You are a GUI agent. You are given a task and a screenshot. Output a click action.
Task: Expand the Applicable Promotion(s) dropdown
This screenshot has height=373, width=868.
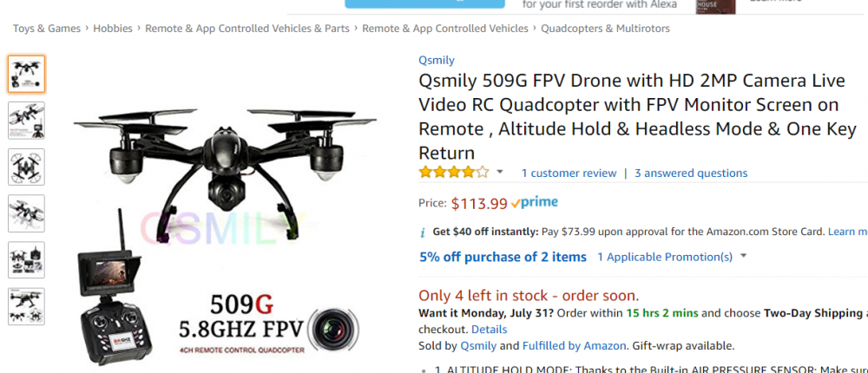(744, 257)
